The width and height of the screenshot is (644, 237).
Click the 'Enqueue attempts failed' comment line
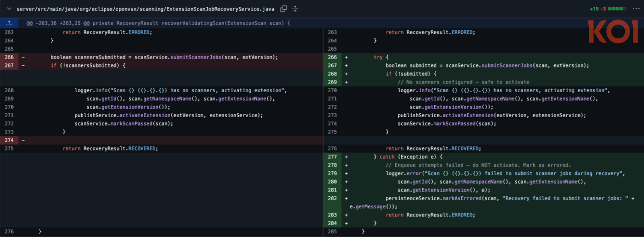click(x=478, y=165)
